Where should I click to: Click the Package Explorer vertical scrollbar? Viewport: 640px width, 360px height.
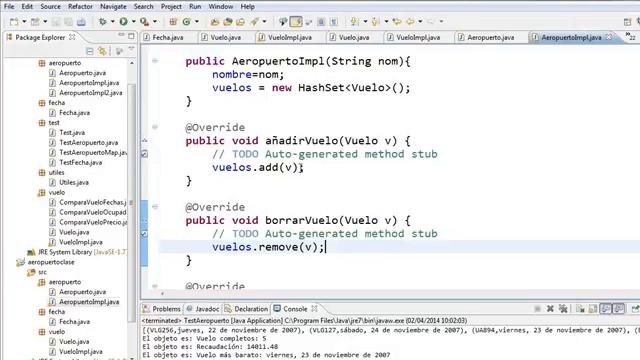tap(131, 204)
